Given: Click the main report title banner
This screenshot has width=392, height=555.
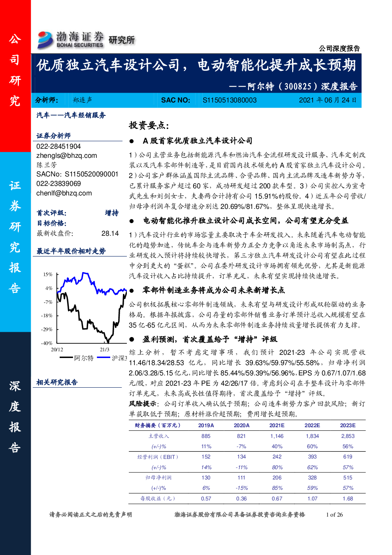Looking at the screenshot, I should pos(196,66).
